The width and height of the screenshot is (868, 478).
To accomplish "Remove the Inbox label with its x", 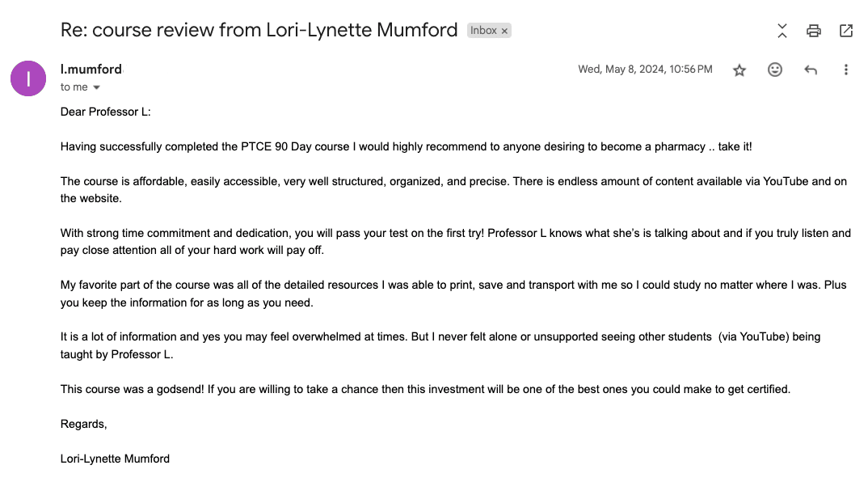I will (505, 31).
